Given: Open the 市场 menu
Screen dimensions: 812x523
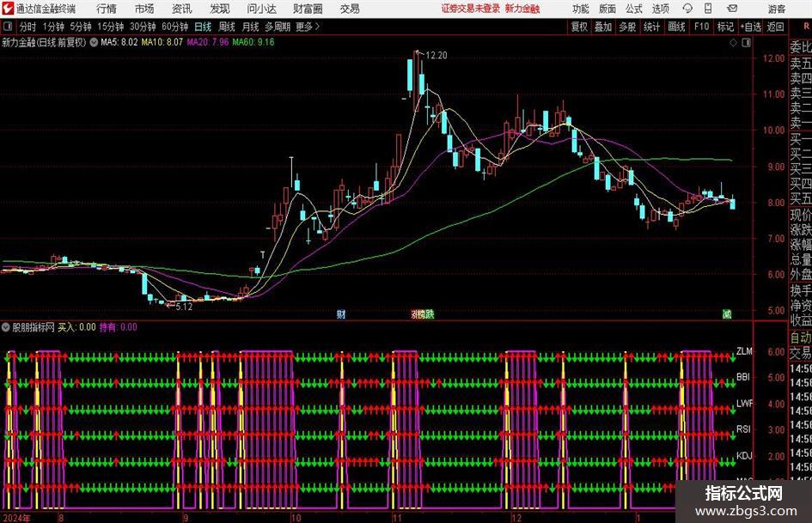Looking at the screenshot, I should click(x=144, y=9).
